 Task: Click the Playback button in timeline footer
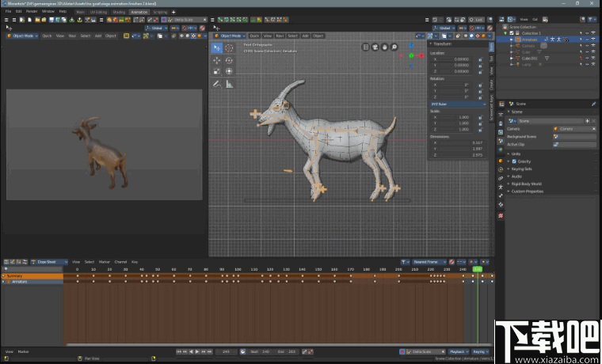point(459,351)
